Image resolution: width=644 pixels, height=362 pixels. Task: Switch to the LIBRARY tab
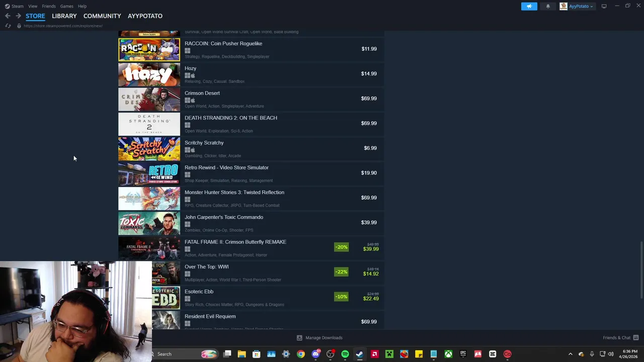(x=64, y=16)
